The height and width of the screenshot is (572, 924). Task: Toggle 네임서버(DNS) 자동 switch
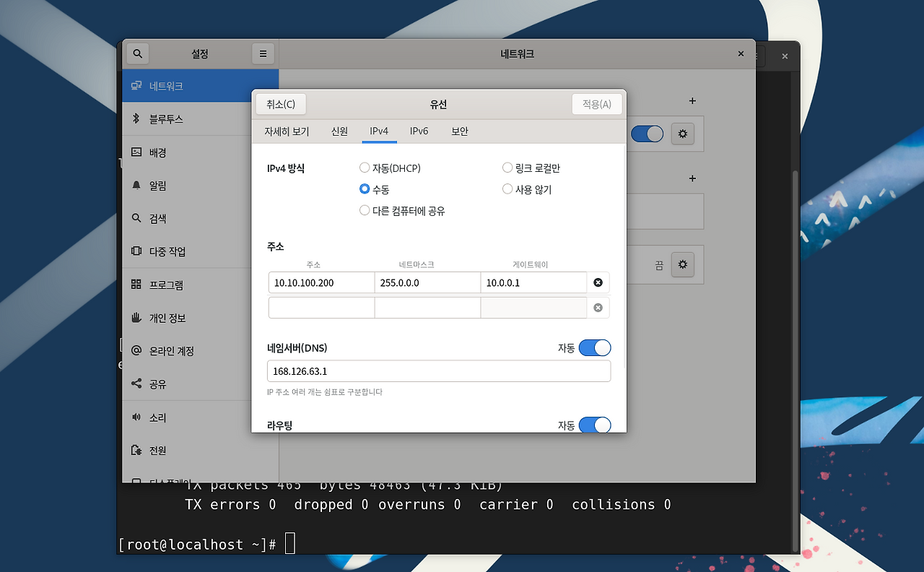tap(595, 348)
